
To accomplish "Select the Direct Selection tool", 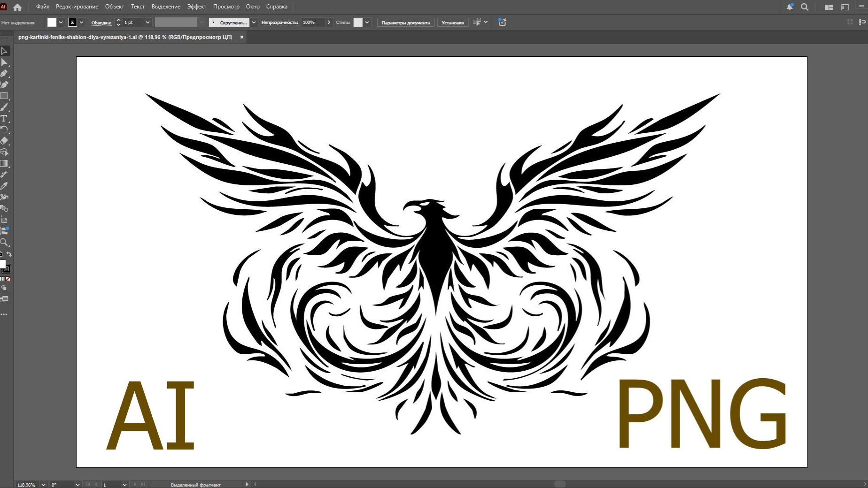I will click(4, 62).
